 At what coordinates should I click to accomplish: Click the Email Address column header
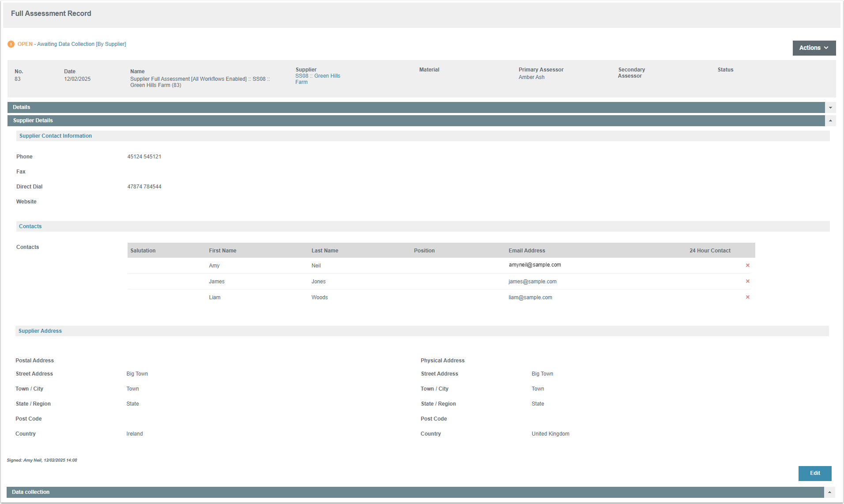click(527, 251)
